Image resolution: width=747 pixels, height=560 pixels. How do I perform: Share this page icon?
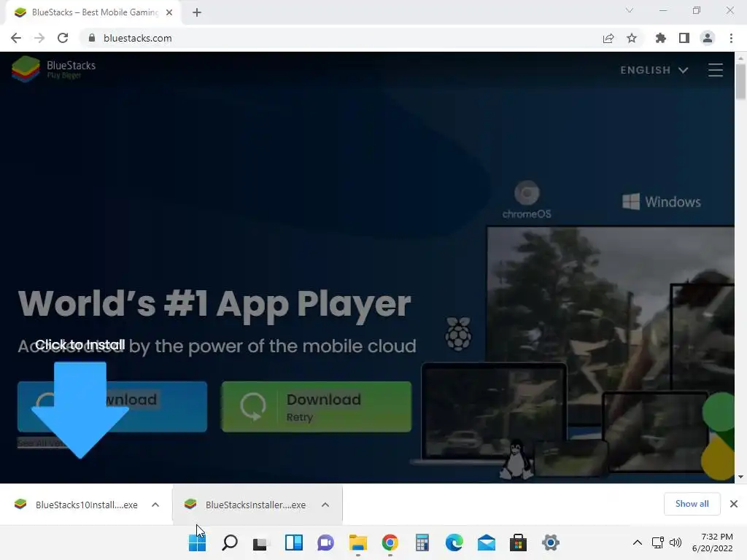pyautogui.click(x=608, y=38)
